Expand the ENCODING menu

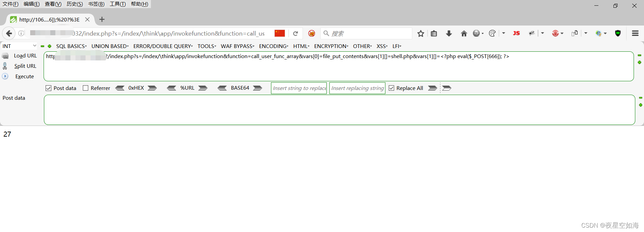(x=274, y=46)
